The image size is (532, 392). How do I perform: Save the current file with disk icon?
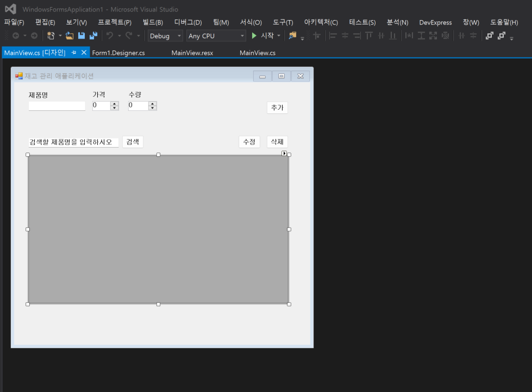pos(82,36)
